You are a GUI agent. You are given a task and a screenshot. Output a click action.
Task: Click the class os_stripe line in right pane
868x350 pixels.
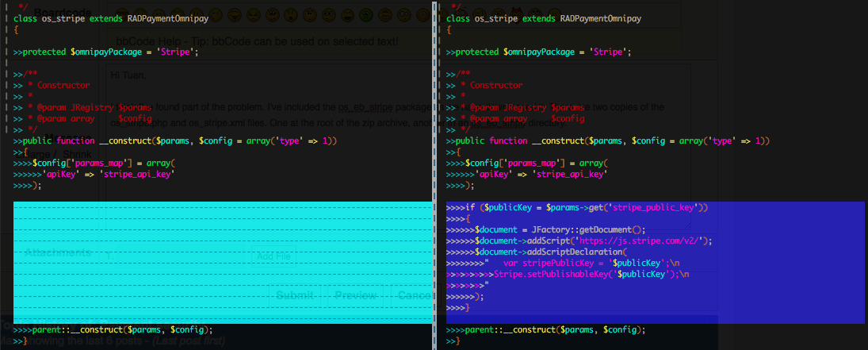click(544, 18)
